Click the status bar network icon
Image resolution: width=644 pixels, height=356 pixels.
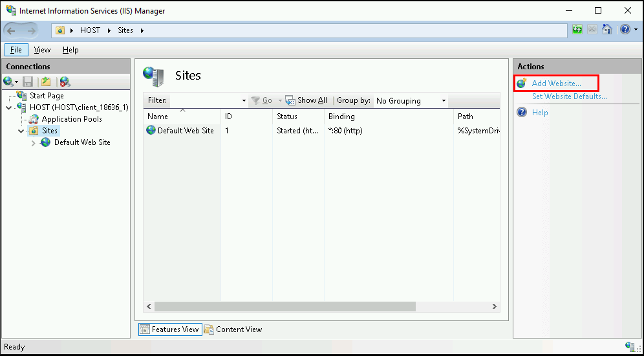630,346
